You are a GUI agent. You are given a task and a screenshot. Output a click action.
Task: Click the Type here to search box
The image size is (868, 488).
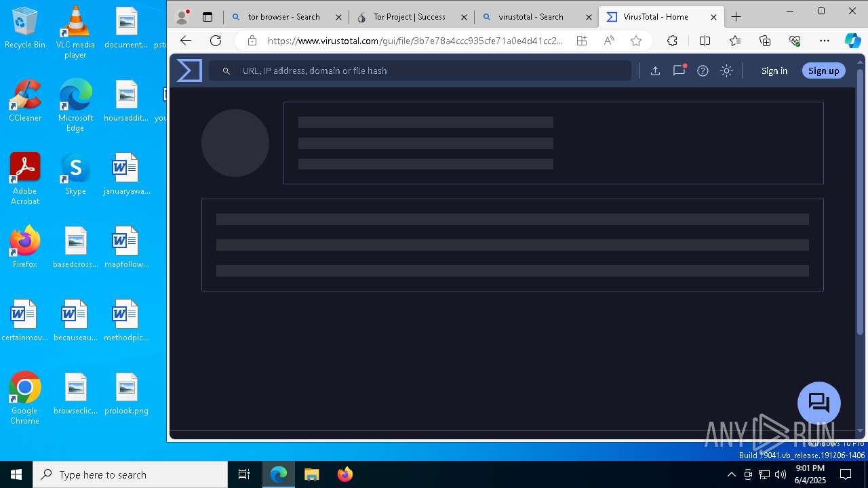130,474
